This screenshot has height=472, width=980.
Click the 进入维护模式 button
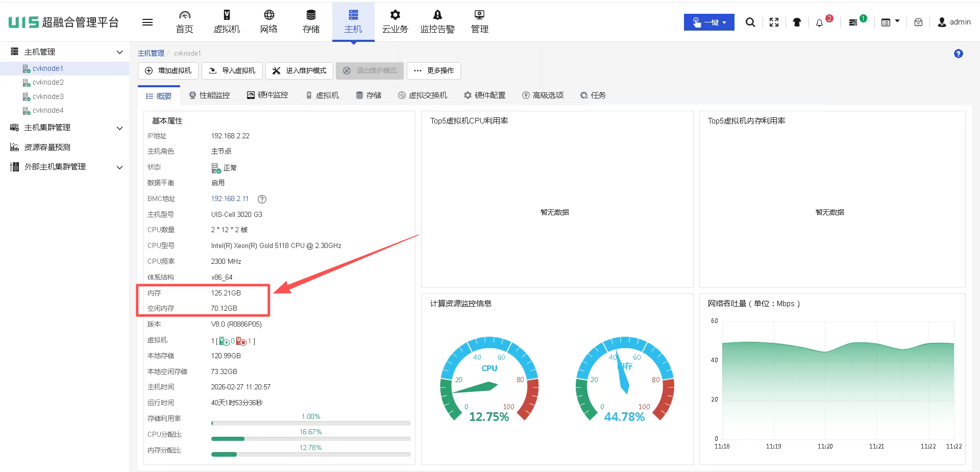(299, 71)
